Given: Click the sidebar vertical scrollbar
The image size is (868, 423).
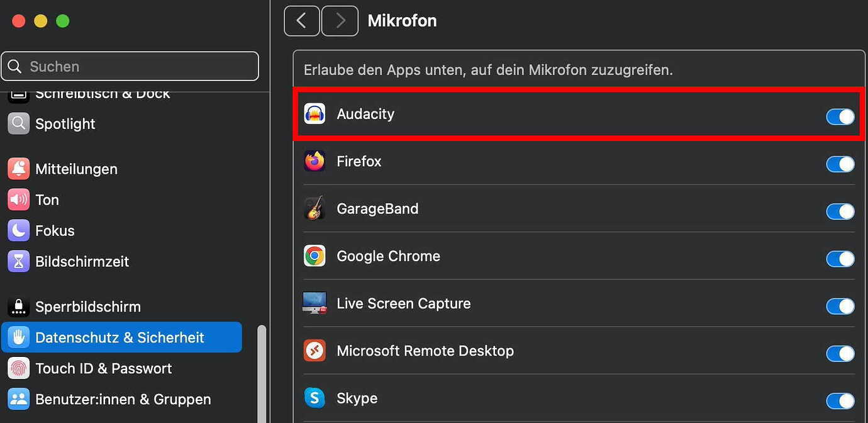Looking at the screenshot, I should 262,374.
